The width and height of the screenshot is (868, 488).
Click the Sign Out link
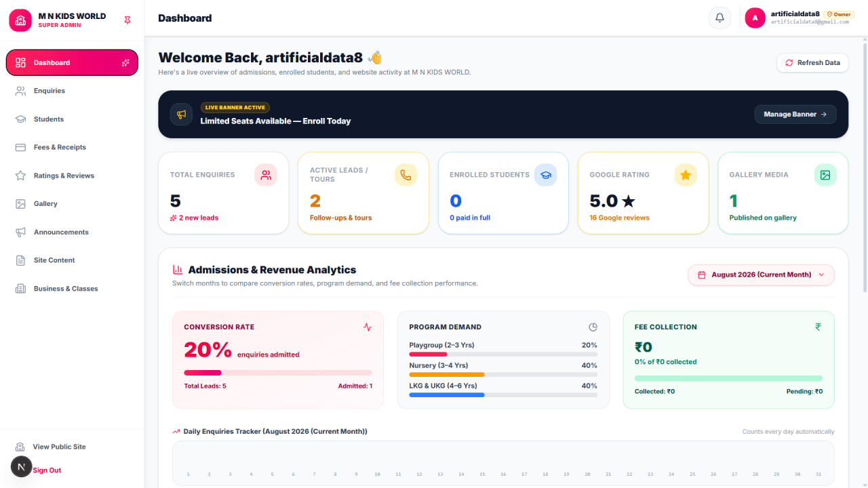point(47,470)
